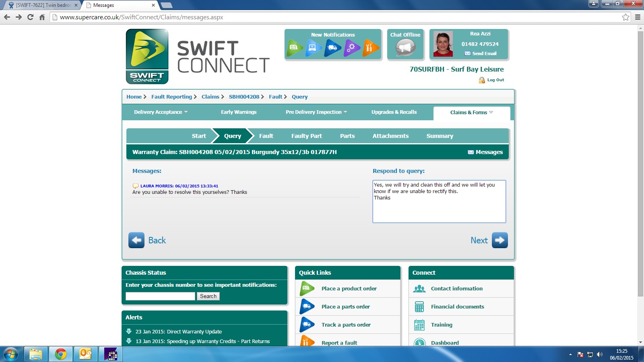Go to the Start claim step

pos(199,136)
